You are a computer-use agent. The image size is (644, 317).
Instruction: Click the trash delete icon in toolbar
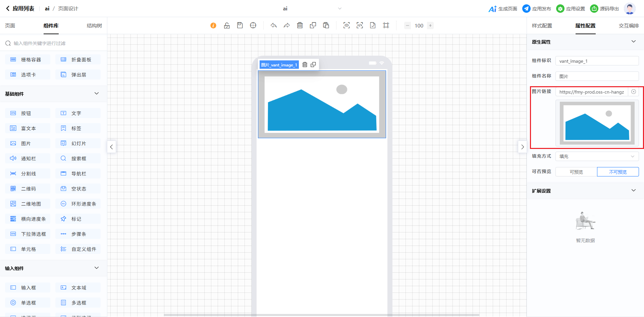coord(300,25)
